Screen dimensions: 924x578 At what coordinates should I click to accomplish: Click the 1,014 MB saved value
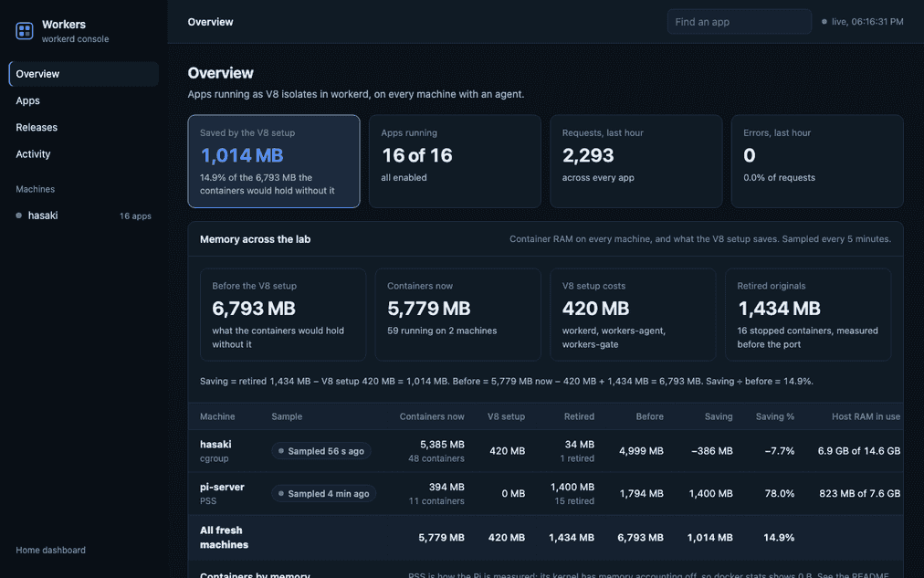[242, 155]
